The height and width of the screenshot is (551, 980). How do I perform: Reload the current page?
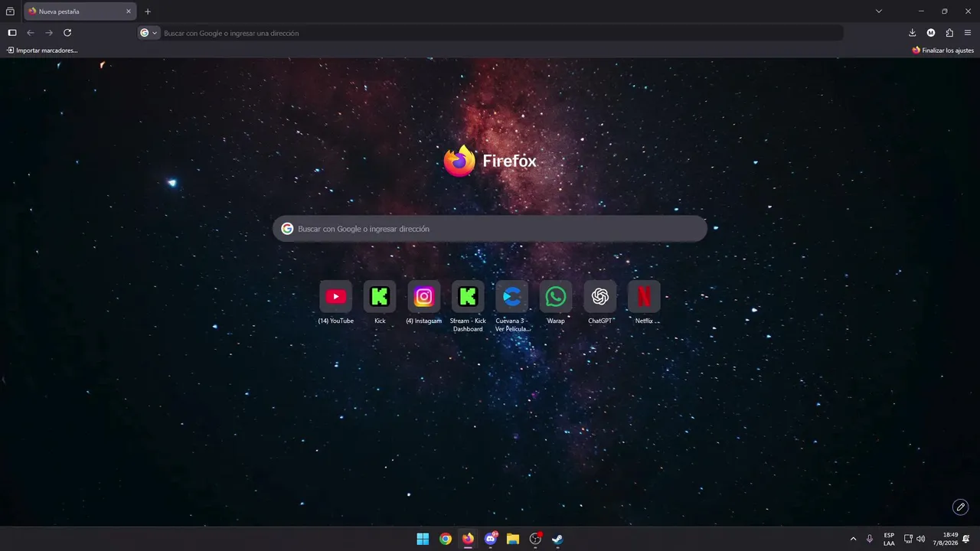pyautogui.click(x=67, y=33)
